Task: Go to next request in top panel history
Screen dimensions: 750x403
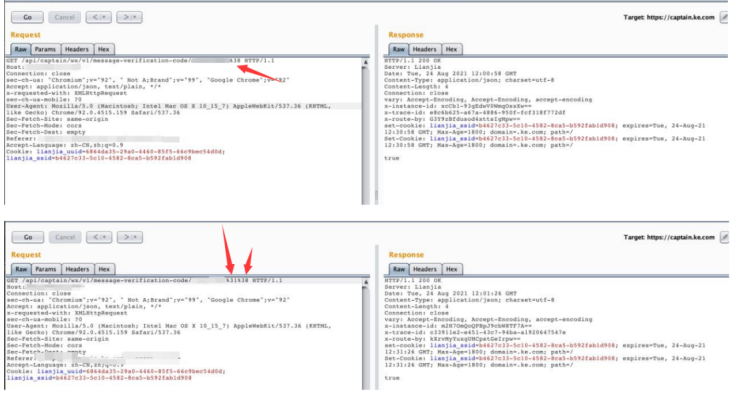Action: click(129, 17)
